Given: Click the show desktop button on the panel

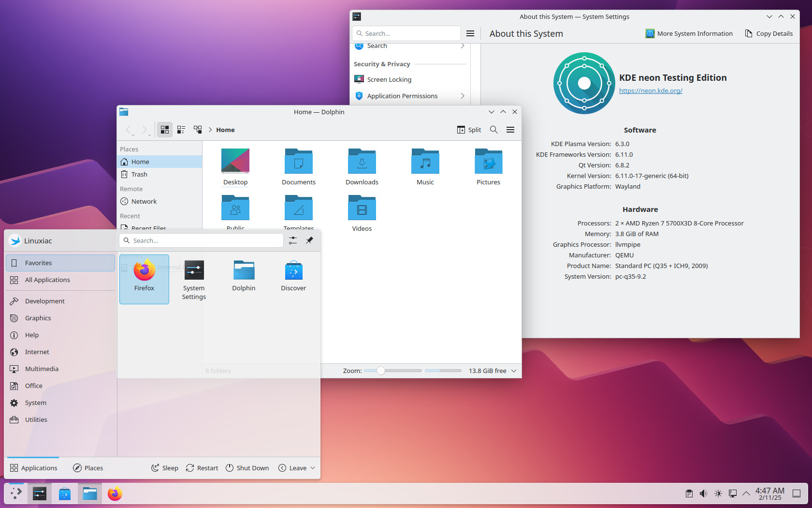Looking at the screenshot, I should pyautogui.click(x=797, y=493).
